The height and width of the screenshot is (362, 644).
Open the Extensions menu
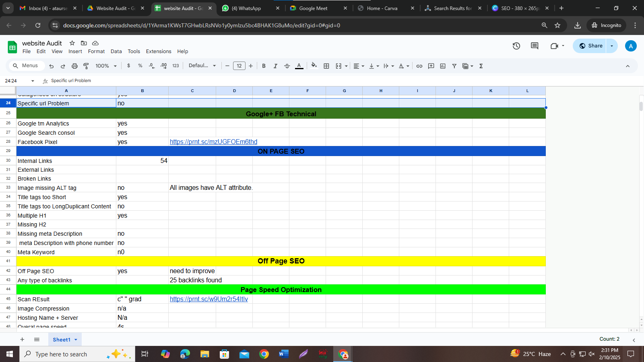pos(158,51)
